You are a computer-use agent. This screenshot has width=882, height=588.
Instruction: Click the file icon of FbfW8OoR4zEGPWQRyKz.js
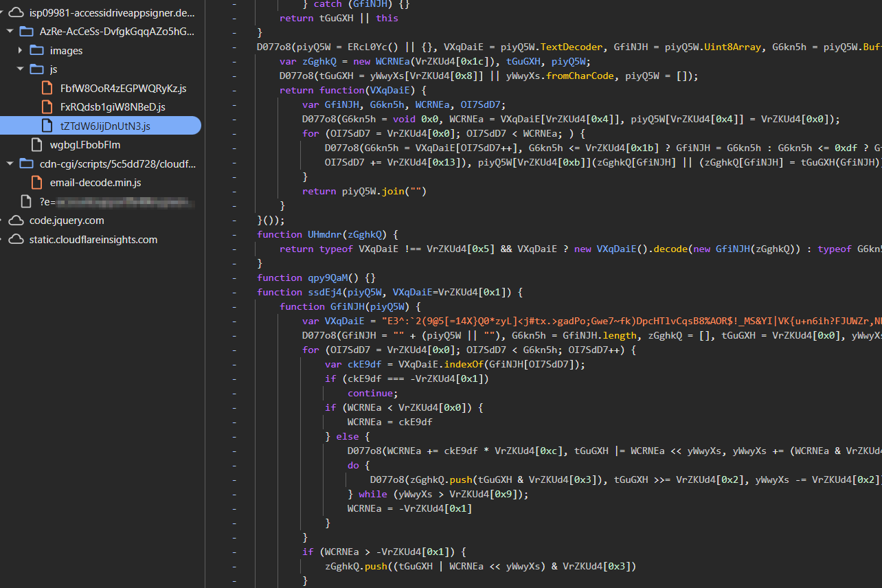tap(47, 88)
